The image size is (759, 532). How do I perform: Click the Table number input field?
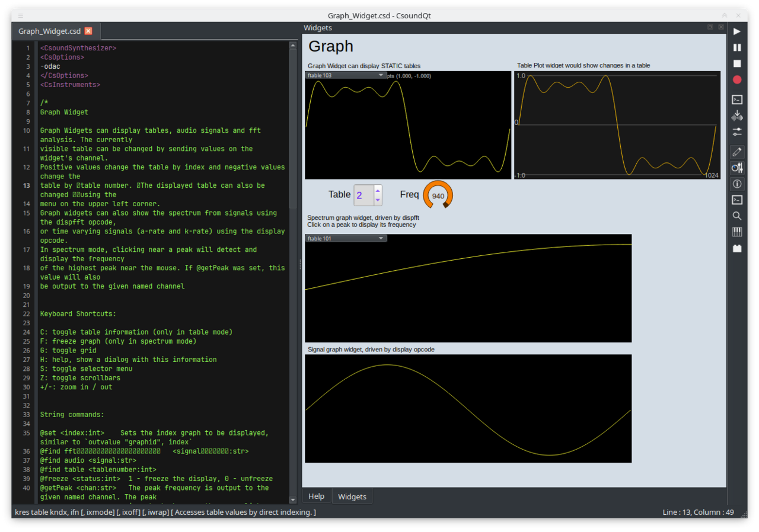tap(363, 195)
